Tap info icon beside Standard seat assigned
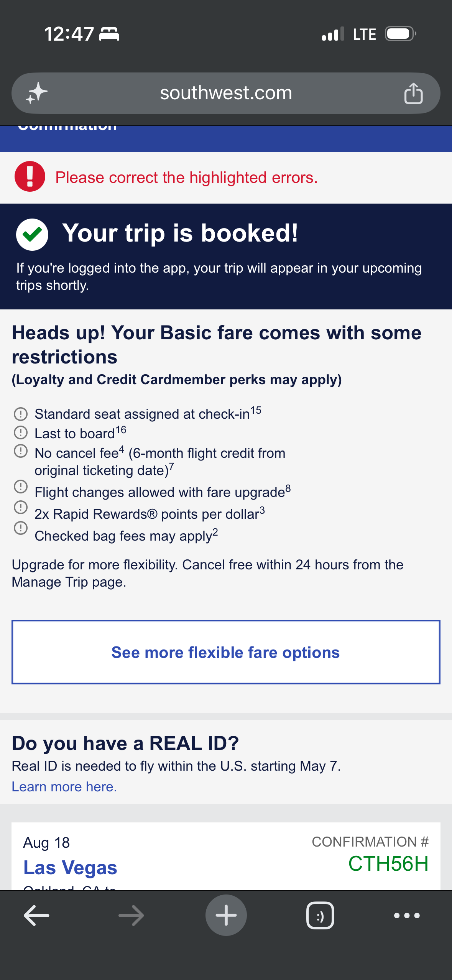The image size is (452, 980). (x=21, y=414)
